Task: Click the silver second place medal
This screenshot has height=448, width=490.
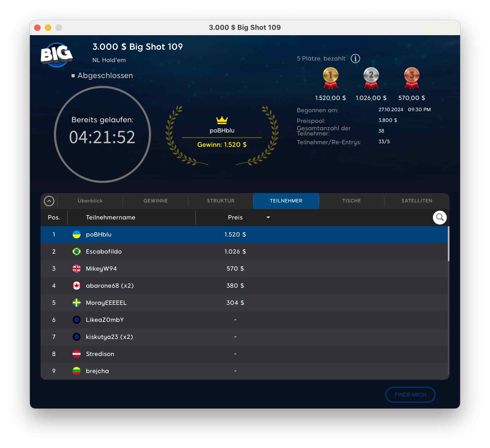Action: tap(371, 78)
